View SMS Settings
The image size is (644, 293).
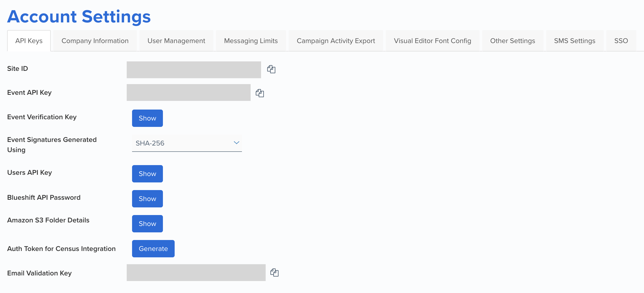click(x=574, y=41)
